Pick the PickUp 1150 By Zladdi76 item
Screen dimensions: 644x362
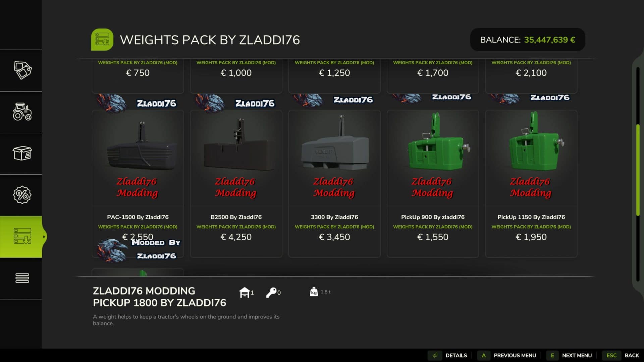tap(531, 184)
